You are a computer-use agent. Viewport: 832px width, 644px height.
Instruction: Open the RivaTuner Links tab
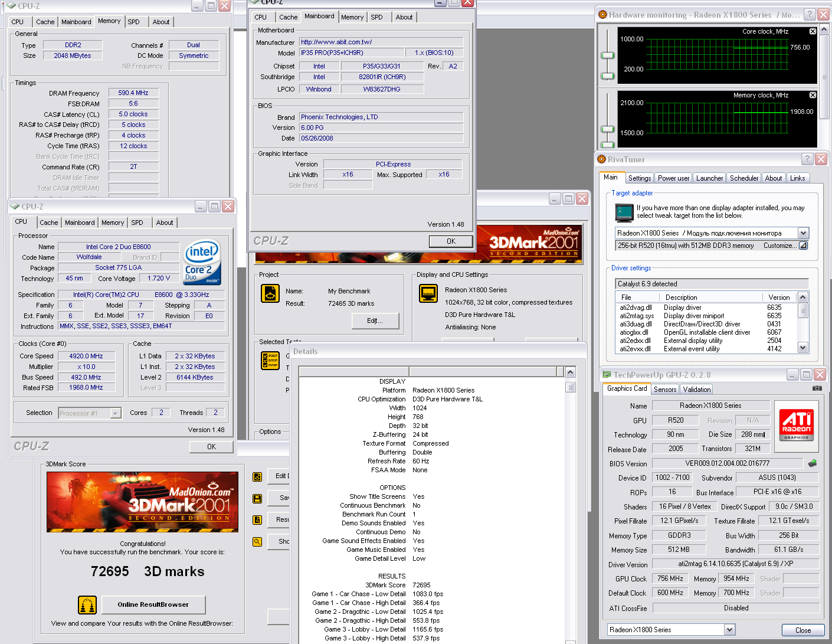click(797, 178)
